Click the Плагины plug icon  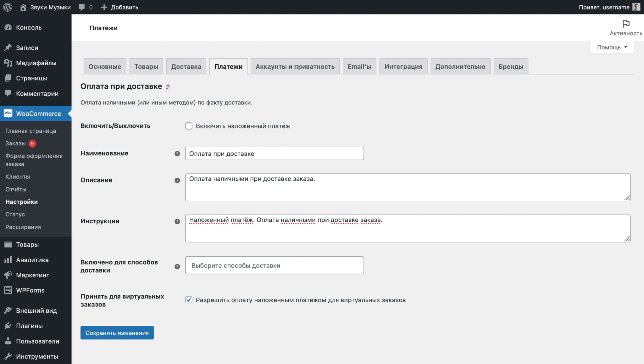tap(8, 326)
